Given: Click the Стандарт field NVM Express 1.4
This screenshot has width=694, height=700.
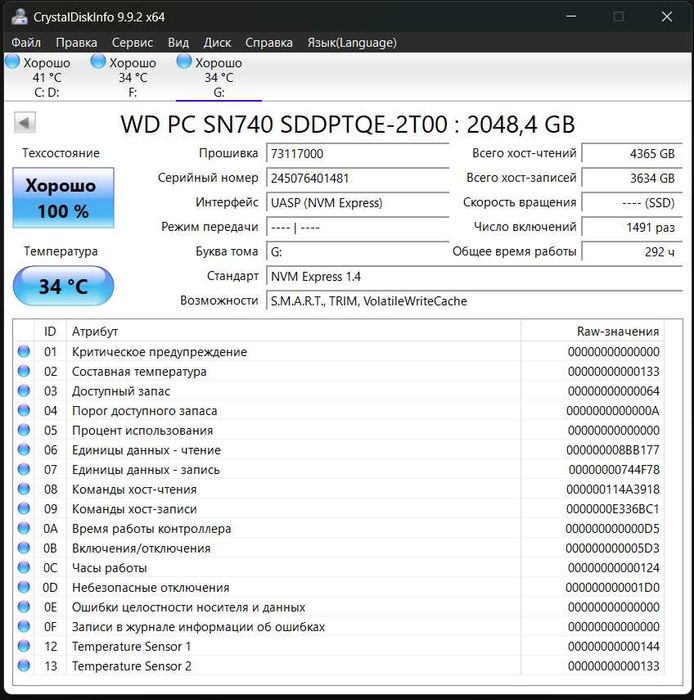Looking at the screenshot, I should (474, 276).
